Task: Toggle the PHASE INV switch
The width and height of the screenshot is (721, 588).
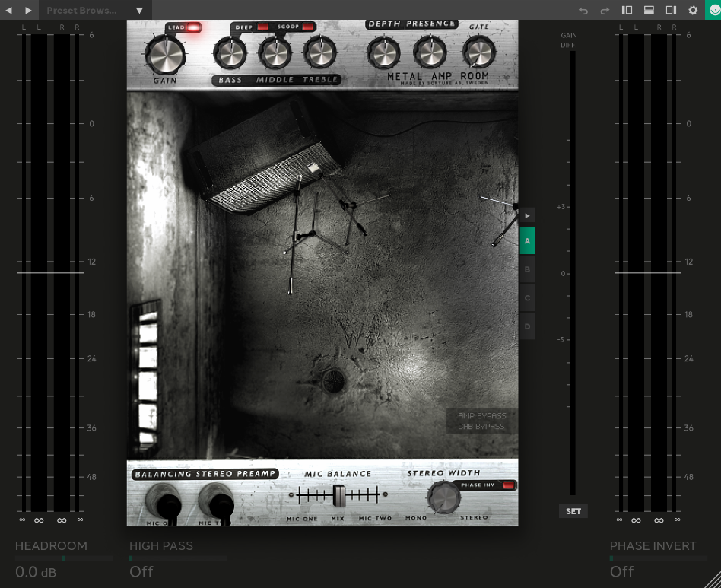Action: click(508, 485)
